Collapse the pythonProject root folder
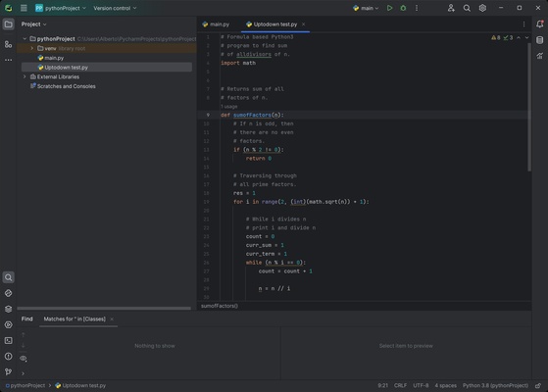 (25, 39)
